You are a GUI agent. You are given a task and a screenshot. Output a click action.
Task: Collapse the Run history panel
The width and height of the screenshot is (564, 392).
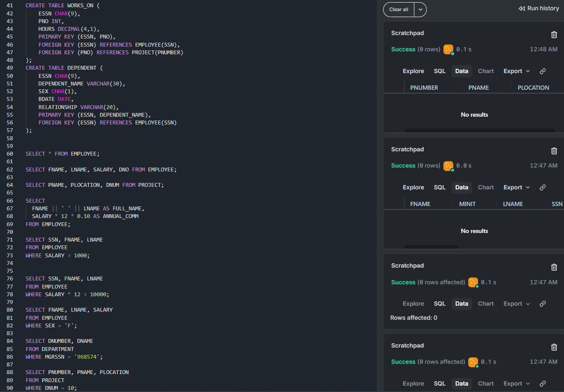click(538, 9)
